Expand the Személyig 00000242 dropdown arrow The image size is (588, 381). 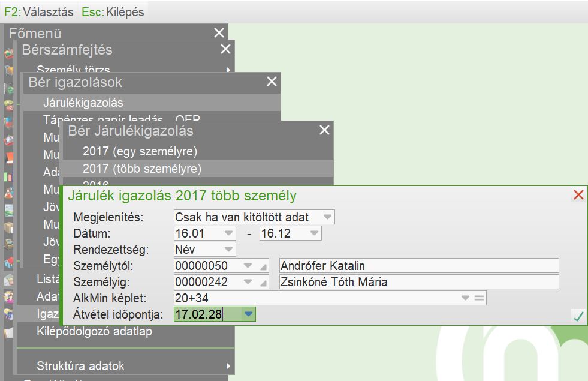click(x=248, y=281)
